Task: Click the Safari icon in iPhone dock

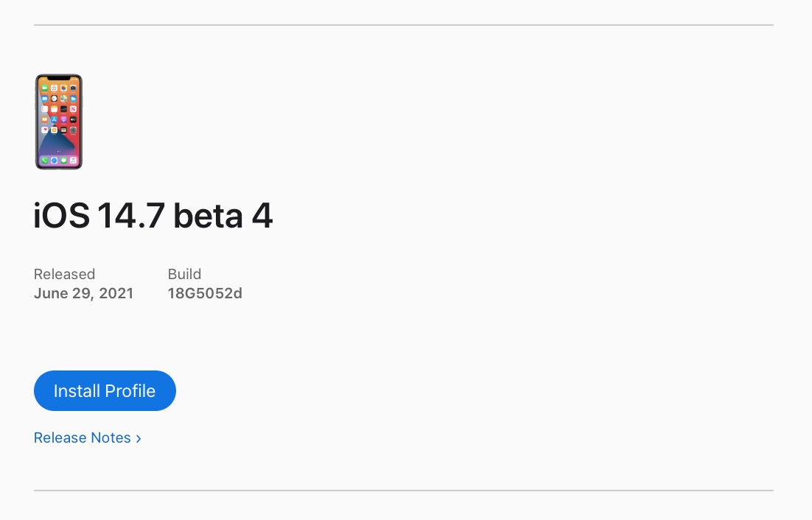Action: 54,161
